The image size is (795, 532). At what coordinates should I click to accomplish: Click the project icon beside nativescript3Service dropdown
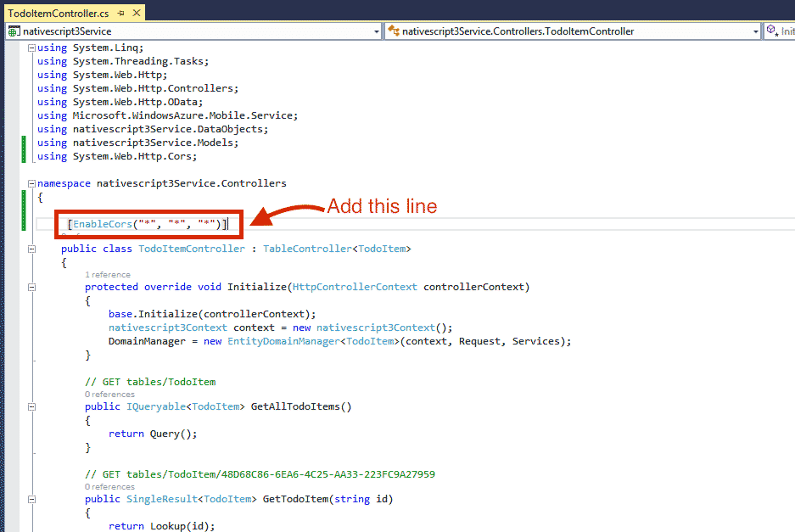click(12, 31)
